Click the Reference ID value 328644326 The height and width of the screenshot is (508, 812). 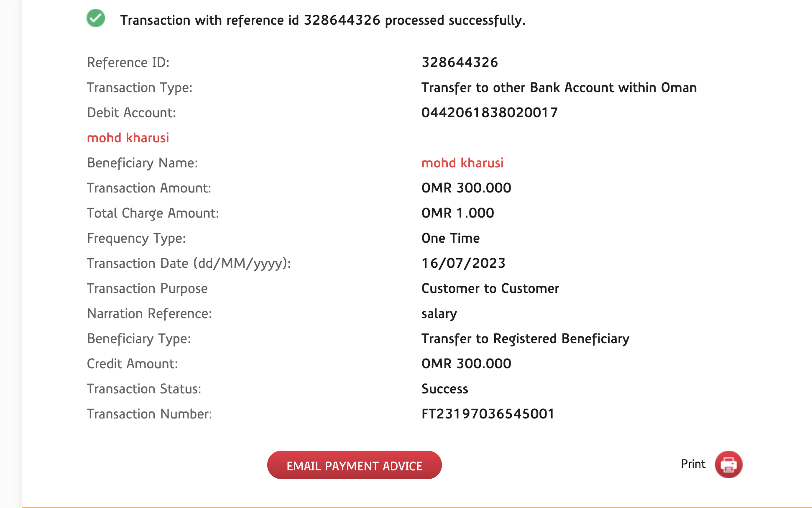(460, 62)
